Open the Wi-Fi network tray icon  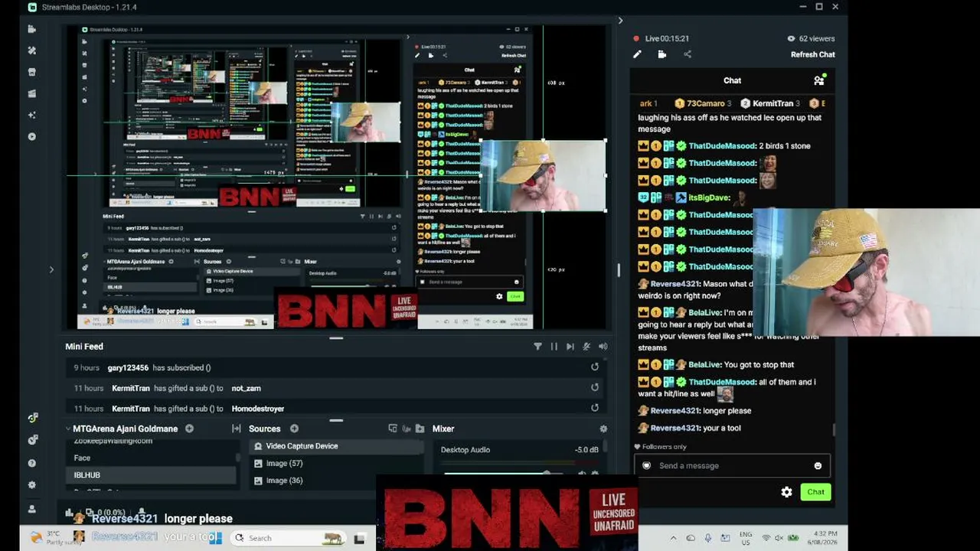click(766, 538)
